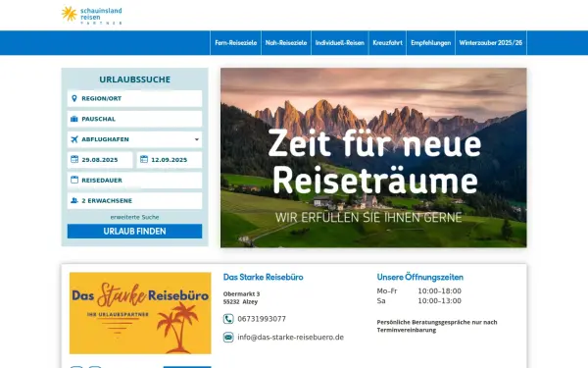Open the Pauschal travel type selector
This screenshot has height=368, width=588.
click(x=134, y=119)
